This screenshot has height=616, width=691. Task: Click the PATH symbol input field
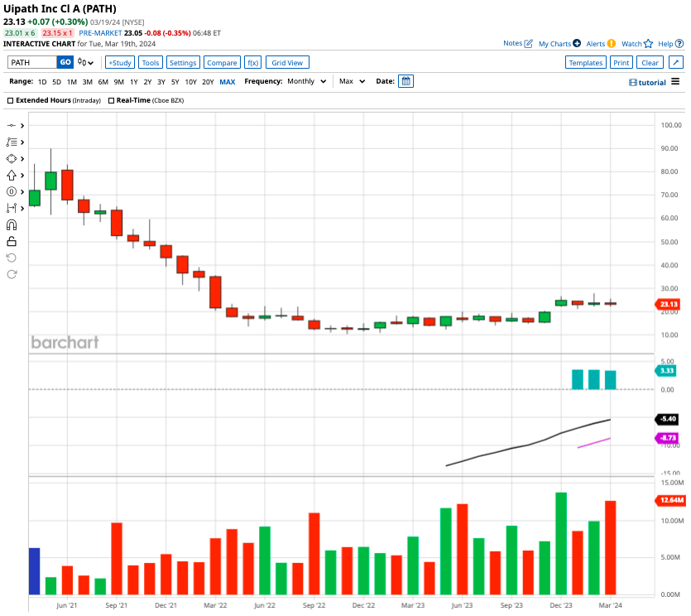click(x=32, y=62)
